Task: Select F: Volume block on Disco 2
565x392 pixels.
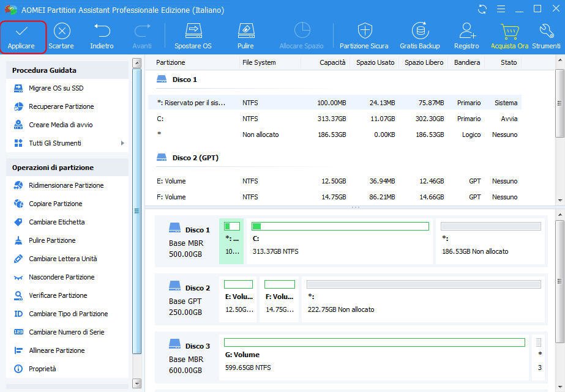Action: pos(279,299)
